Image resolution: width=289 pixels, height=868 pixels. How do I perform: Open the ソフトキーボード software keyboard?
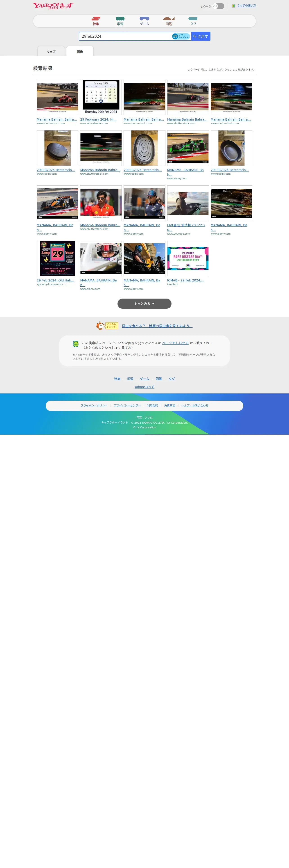tap(181, 36)
